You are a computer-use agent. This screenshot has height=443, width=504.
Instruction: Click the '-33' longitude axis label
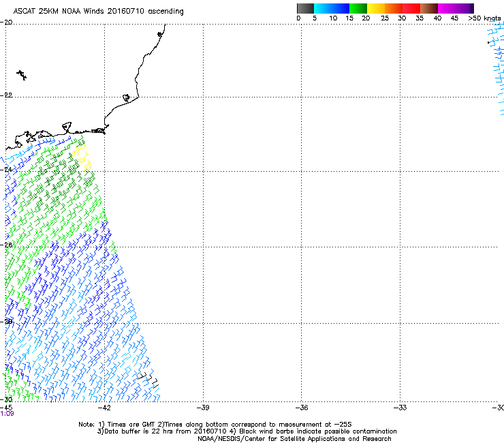[x=400, y=408]
